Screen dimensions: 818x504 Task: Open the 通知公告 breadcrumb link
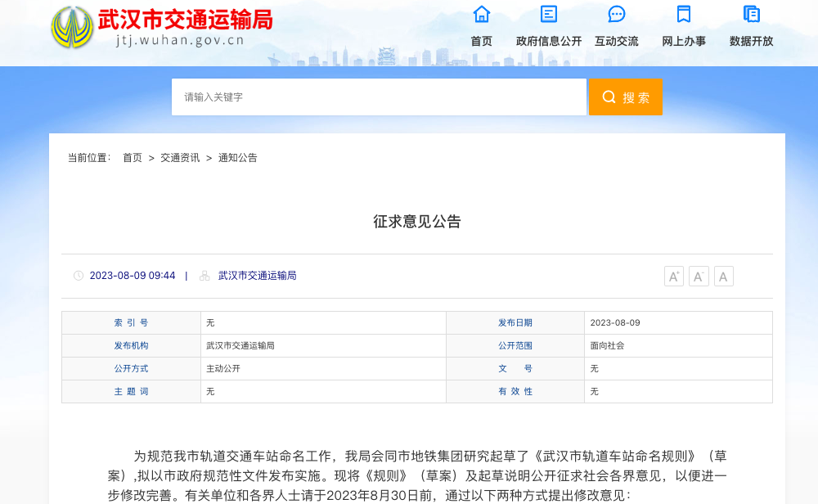click(236, 158)
